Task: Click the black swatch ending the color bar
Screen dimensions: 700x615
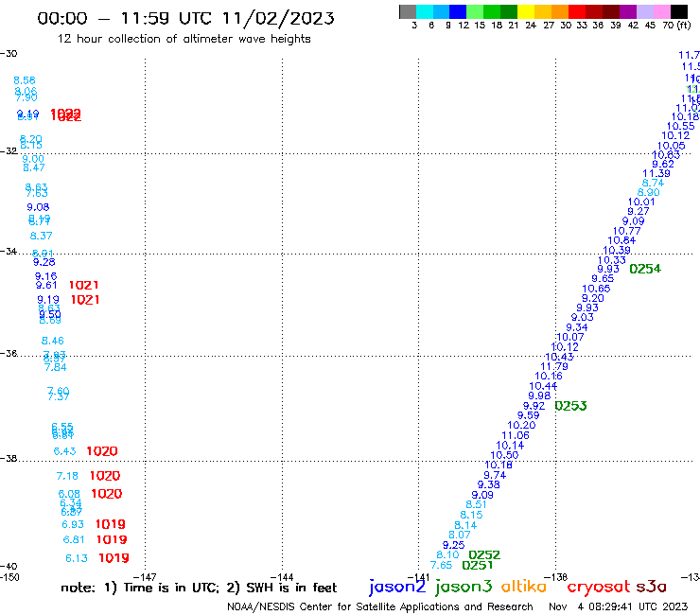Action: [x=678, y=11]
